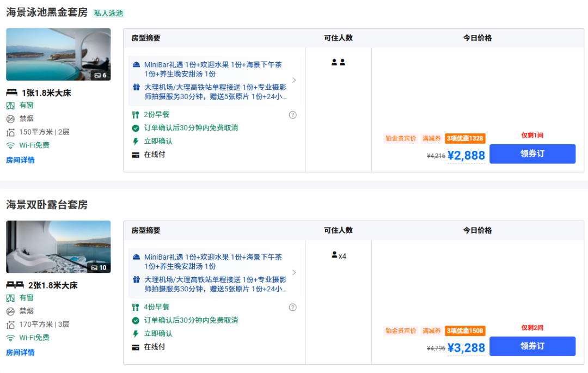Click 领券订 button for ¥3,288 room
Screen dimensions: 588x373
(532, 346)
